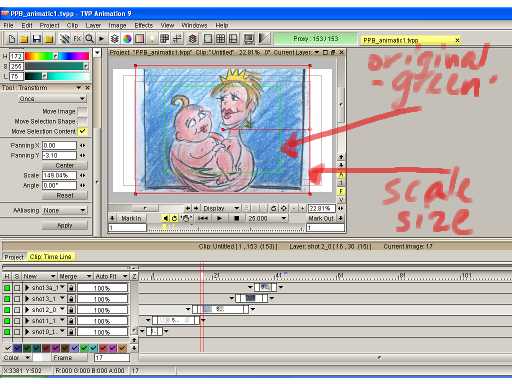Click the Save floppy disk icon

pyautogui.click(x=36, y=39)
